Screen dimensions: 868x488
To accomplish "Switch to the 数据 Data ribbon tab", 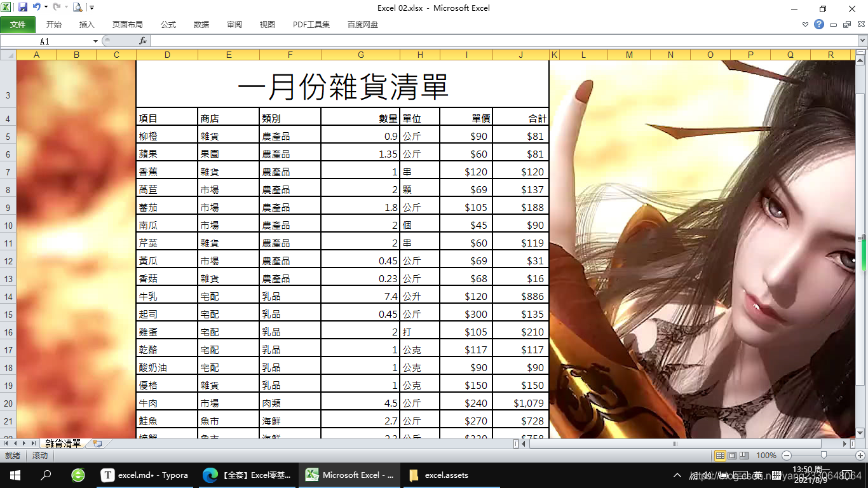I will (201, 25).
